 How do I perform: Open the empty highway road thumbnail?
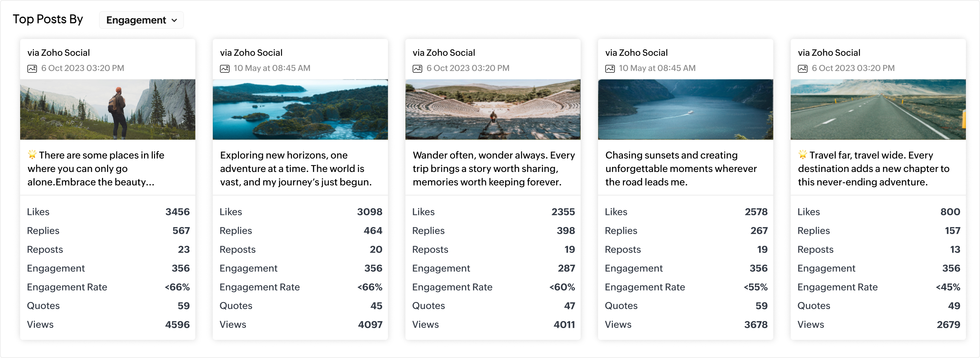[x=878, y=109]
